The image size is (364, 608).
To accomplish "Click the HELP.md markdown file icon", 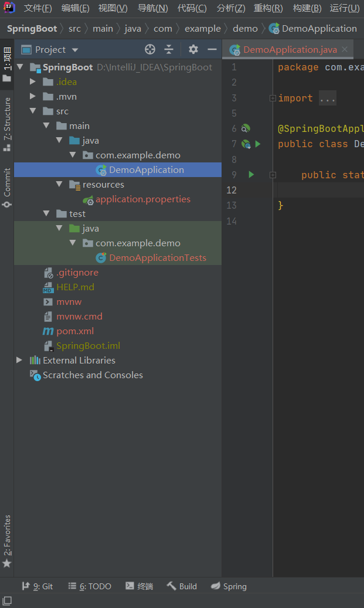I will tap(48, 287).
